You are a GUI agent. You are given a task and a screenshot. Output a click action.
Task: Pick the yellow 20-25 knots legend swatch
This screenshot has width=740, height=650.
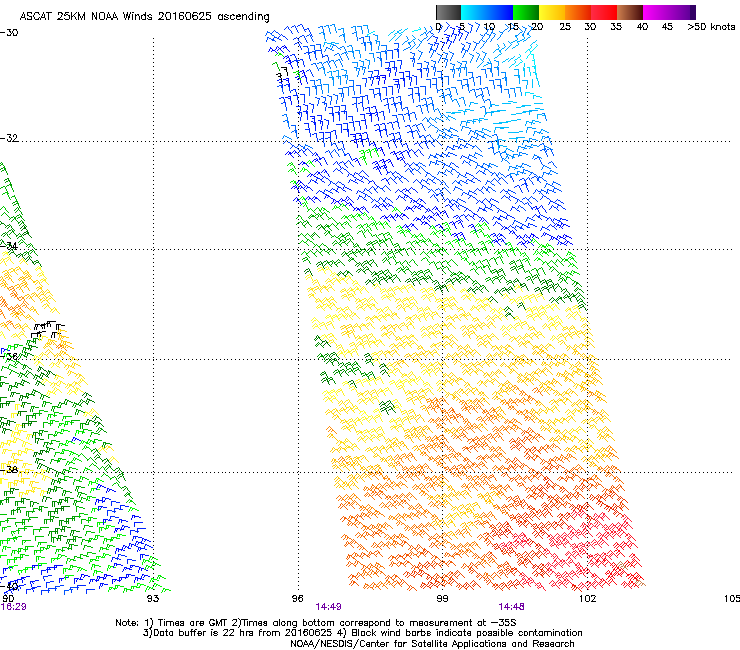(552, 12)
